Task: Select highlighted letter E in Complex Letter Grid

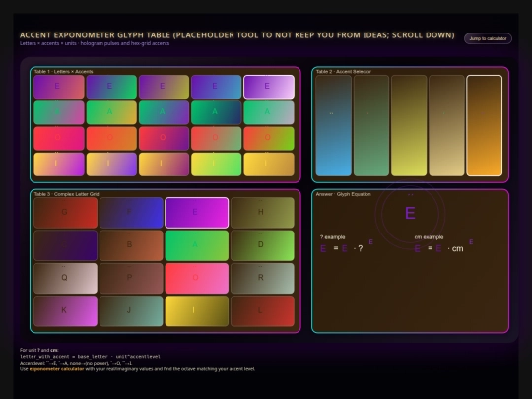Action: (197, 213)
